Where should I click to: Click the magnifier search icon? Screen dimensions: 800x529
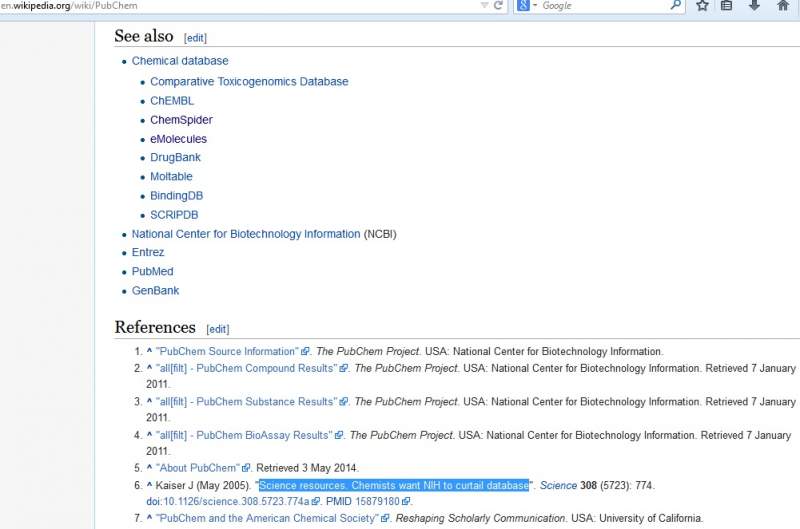pos(676,6)
